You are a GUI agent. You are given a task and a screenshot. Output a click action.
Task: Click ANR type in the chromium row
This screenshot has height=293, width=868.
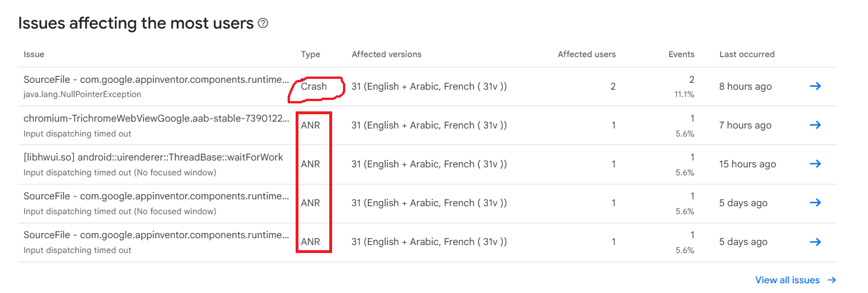point(310,125)
